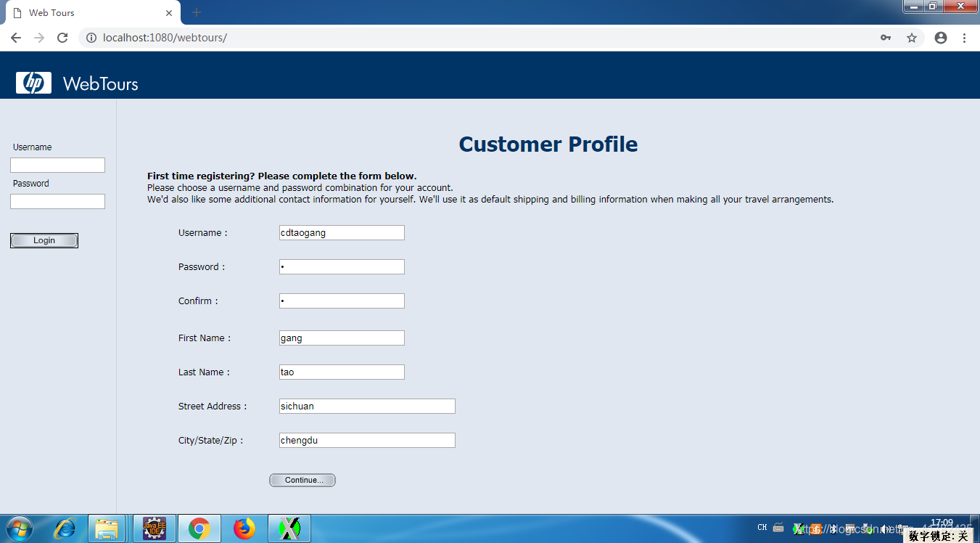Close the Web Tours tab
Viewport: 980px width, 543px height.
[x=169, y=13]
